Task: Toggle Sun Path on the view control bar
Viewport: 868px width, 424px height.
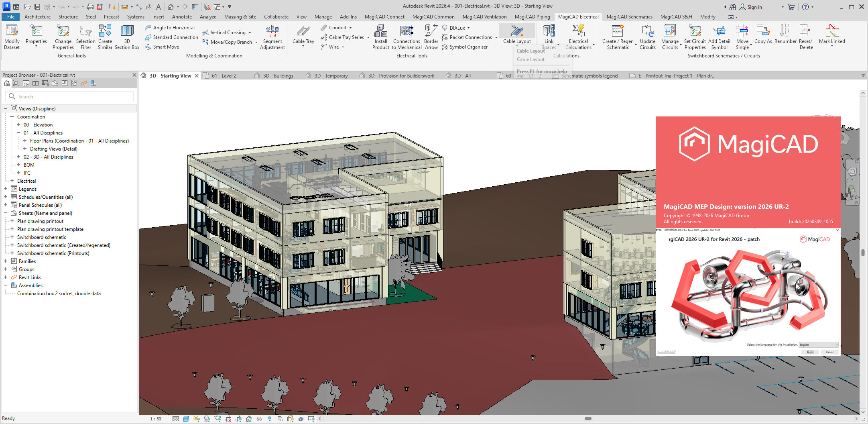Action: (x=197, y=419)
